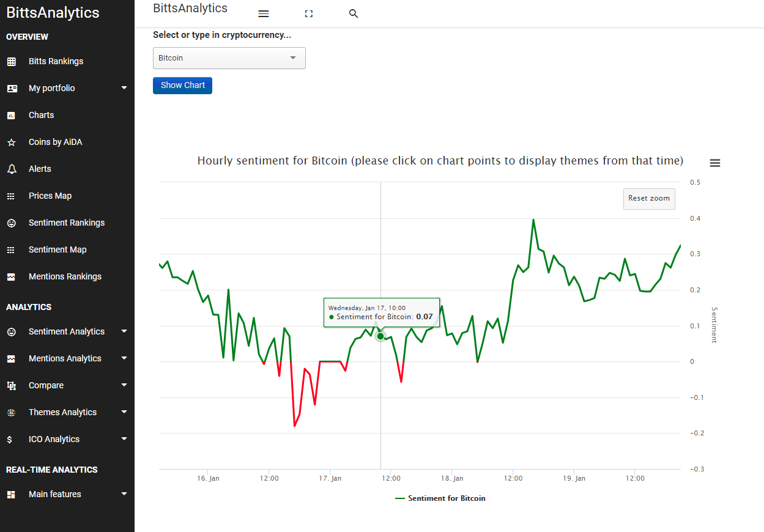Open Bitts Rankings page

click(56, 61)
